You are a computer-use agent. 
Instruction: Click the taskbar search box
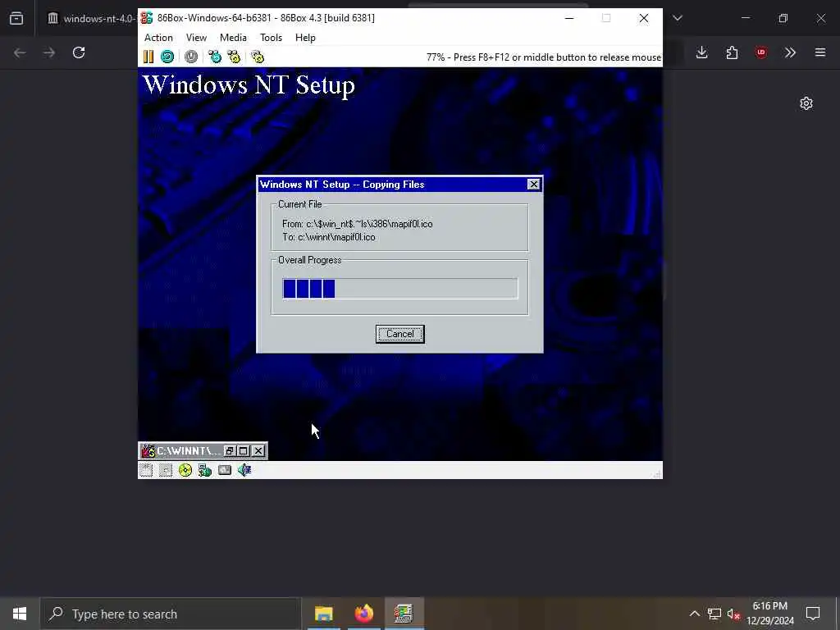171,614
